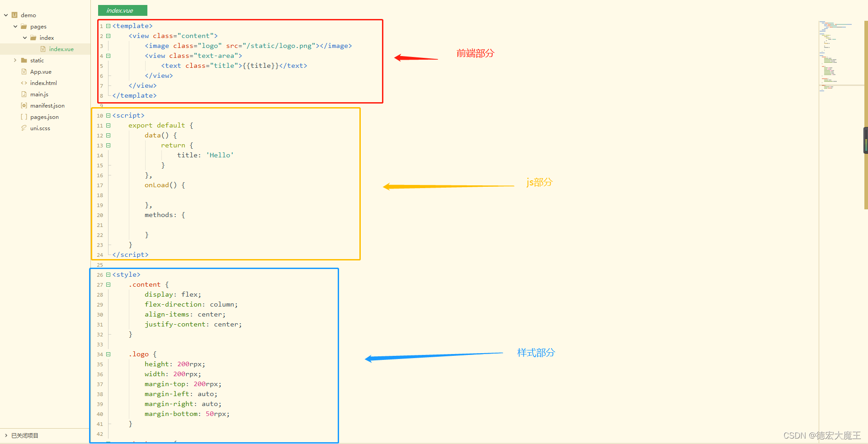The width and height of the screenshot is (868, 444).
Task: Fold the .content rule at line 27
Action: click(108, 284)
